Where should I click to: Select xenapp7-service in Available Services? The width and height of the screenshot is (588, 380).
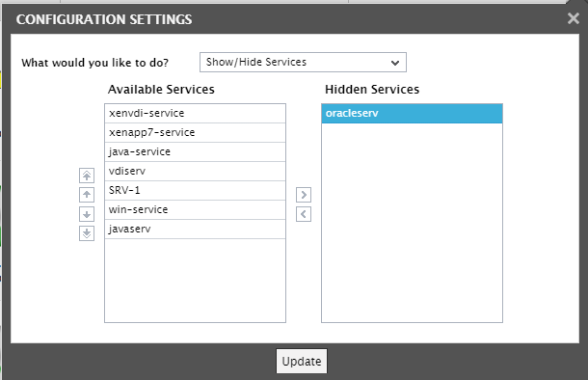[x=195, y=133]
